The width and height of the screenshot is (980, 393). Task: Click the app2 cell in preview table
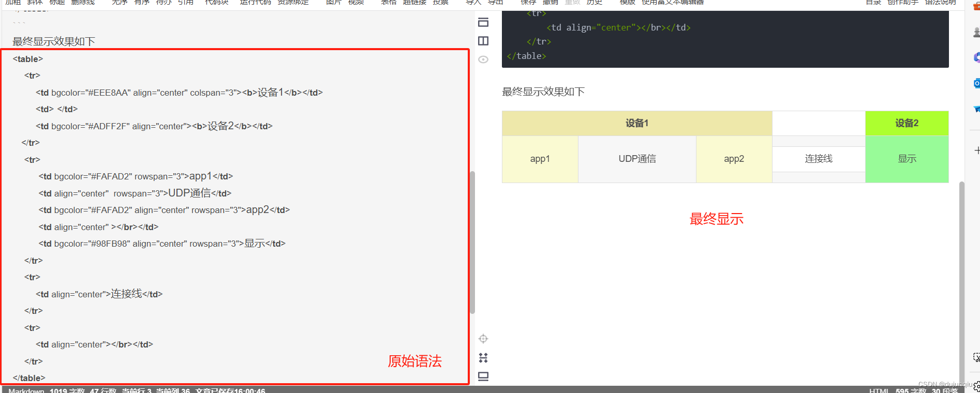(x=734, y=159)
